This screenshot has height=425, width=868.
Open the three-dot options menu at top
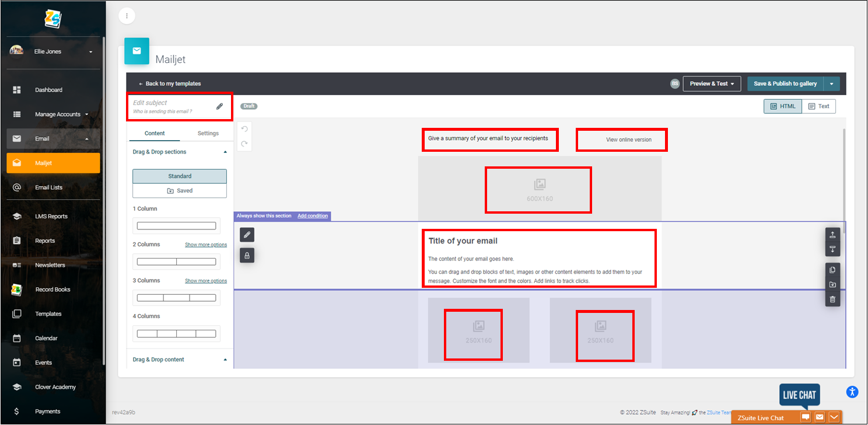127,16
